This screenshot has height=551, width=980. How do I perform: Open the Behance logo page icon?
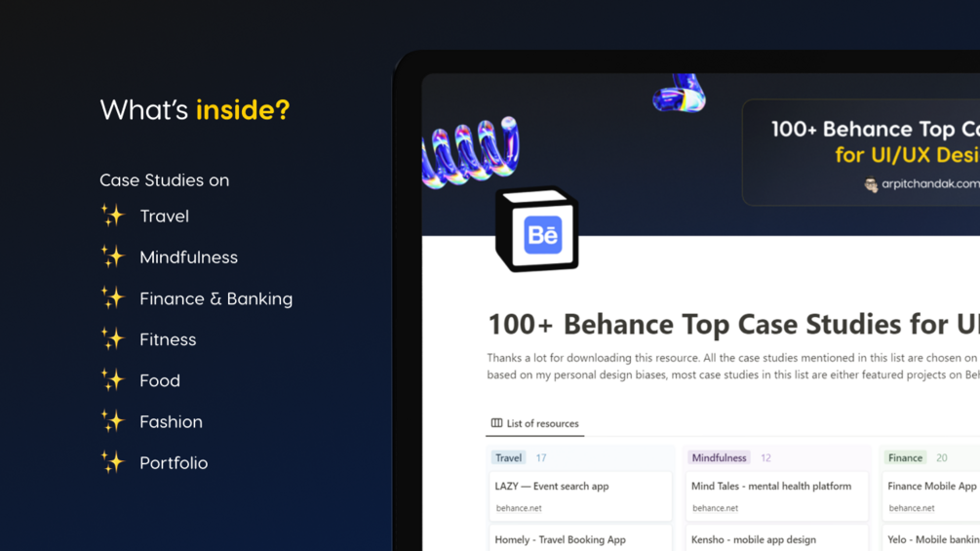537,229
